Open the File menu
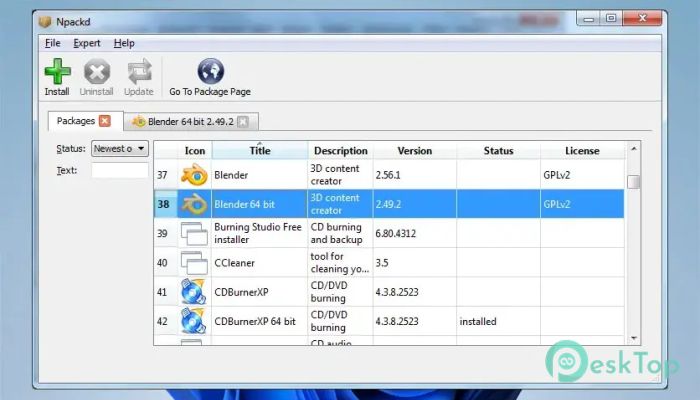Image resolution: width=700 pixels, height=400 pixels. click(x=53, y=43)
